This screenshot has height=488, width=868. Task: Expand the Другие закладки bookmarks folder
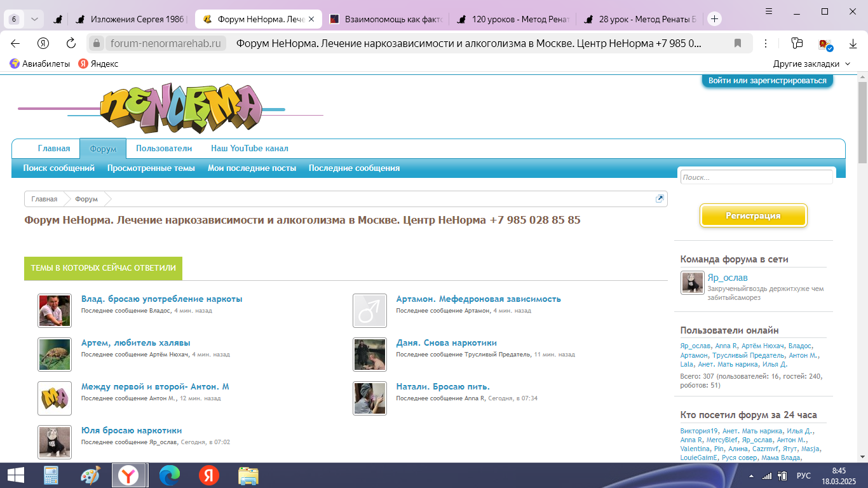click(811, 64)
